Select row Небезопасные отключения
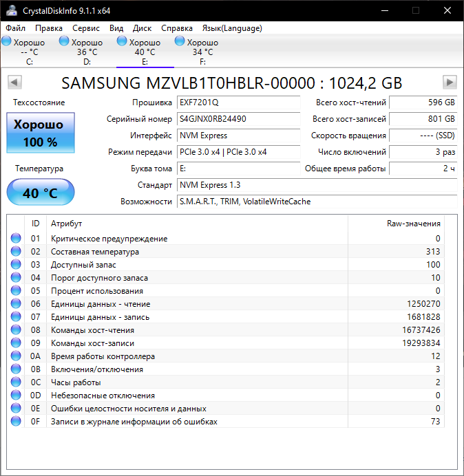Image resolution: width=464 pixels, height=476 pixels. coord(226,395)
